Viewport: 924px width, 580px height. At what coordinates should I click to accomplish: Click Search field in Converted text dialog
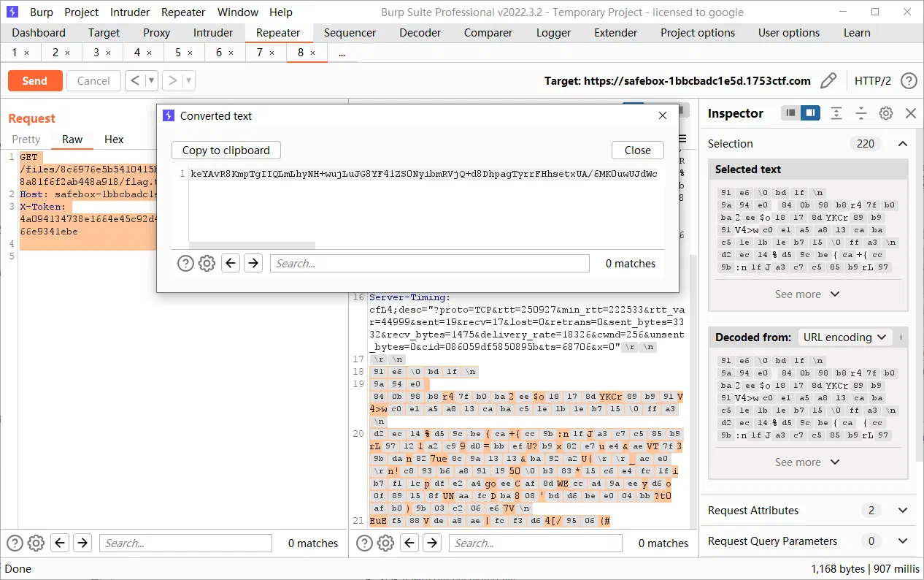[429, 263]
